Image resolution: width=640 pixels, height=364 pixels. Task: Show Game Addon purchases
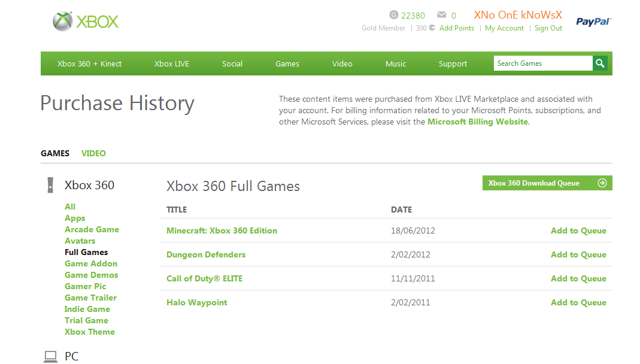[91, 263]
